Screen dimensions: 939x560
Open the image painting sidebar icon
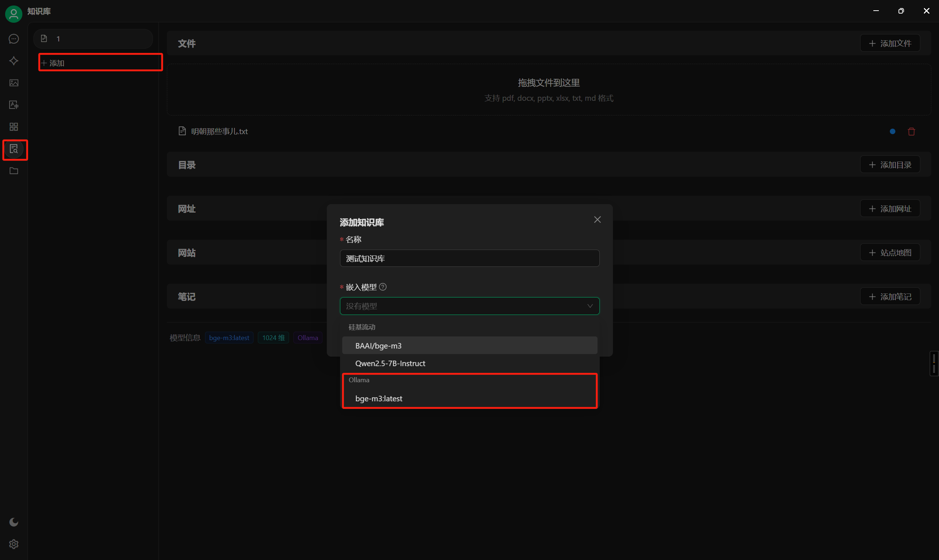coord(14,82)
